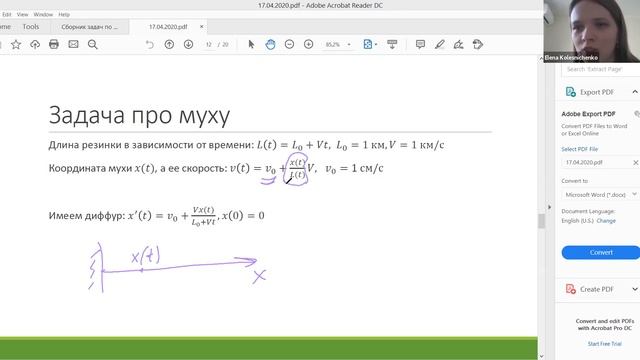Go to the previous page arrow
The width and height of the screenshot is (640, 360).
point(169,44)
